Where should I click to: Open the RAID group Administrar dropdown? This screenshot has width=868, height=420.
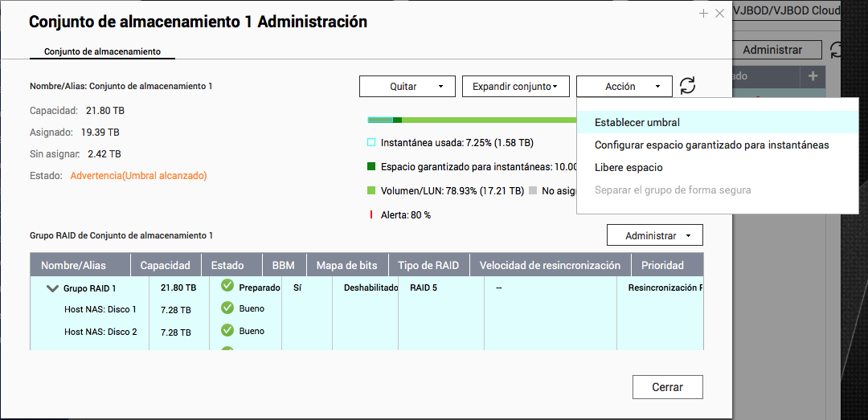coord(654,235)
